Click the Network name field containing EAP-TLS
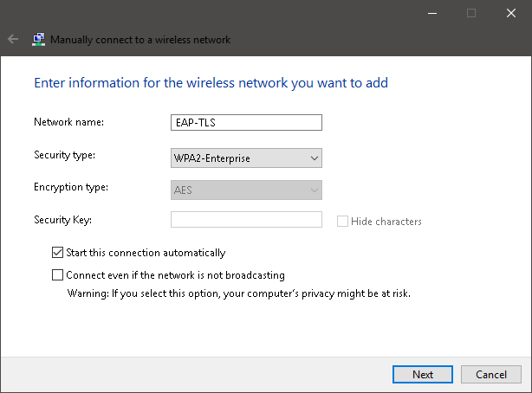 [x=247, y=122]
